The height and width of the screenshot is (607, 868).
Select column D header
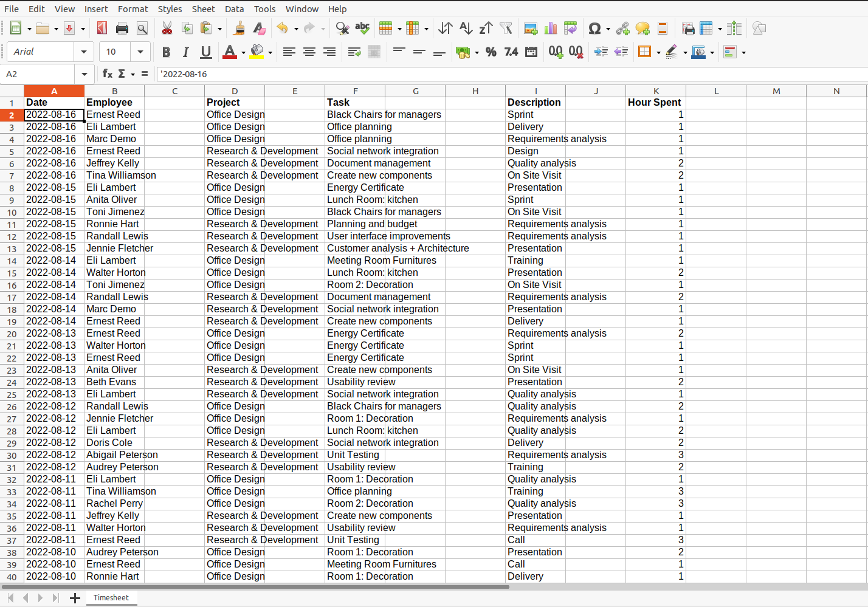(235, 91)
